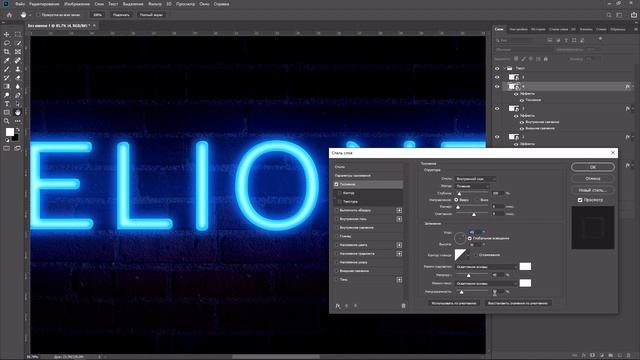Select the Move tool
640x360 pixels.
[7, 35]
